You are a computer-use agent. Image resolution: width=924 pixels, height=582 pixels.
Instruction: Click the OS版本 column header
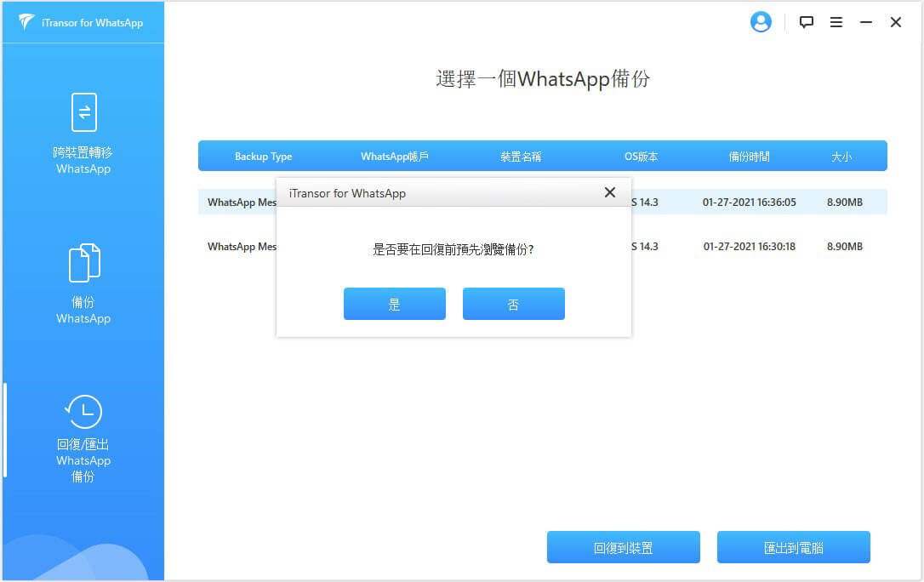coord(641,157)
